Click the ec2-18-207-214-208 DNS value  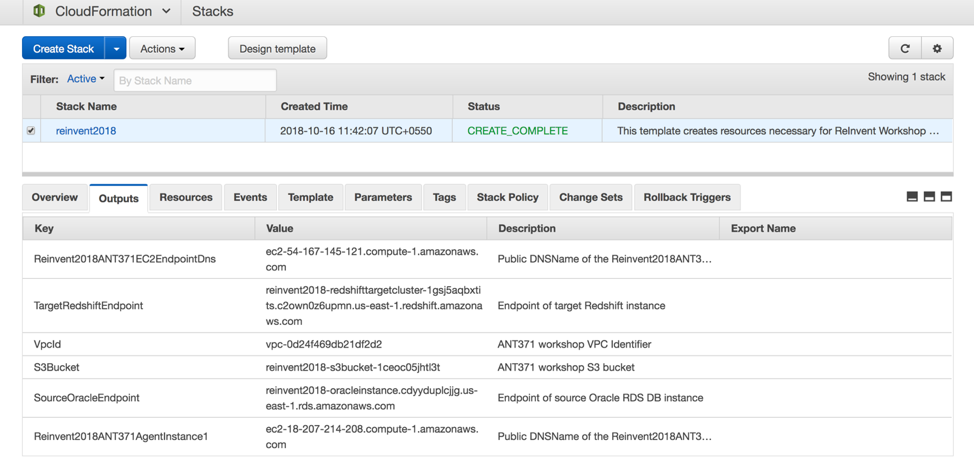point(371,436)
